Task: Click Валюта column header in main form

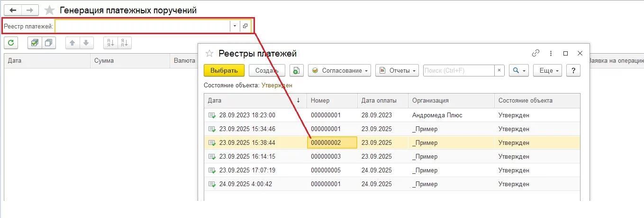Action: tap(184, 61)
